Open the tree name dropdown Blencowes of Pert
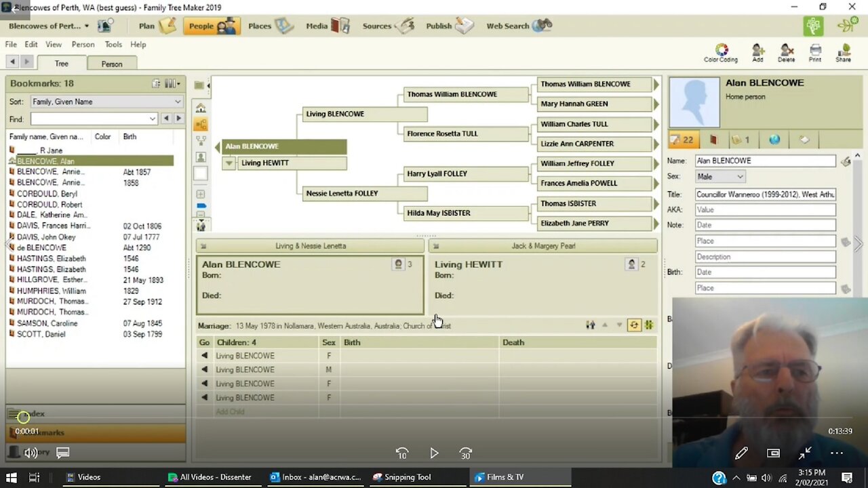The height and width of the screenshot is (488, 868). [x=48, y=26]
